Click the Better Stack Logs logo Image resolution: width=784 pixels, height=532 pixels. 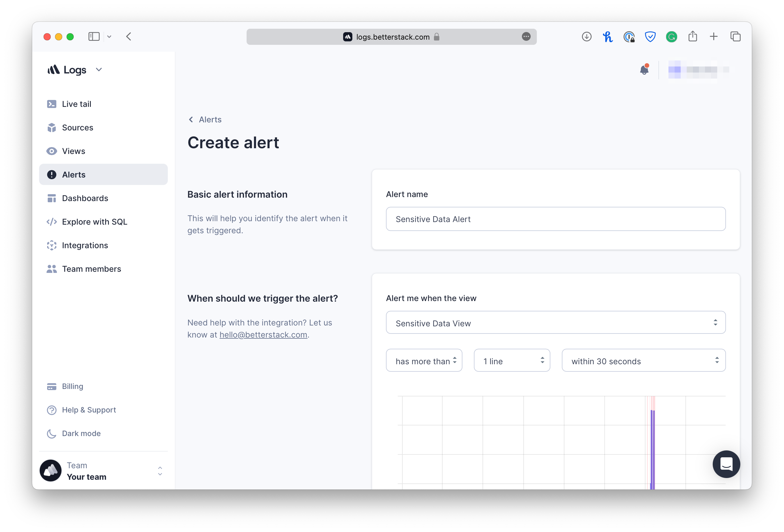[67, 70]
